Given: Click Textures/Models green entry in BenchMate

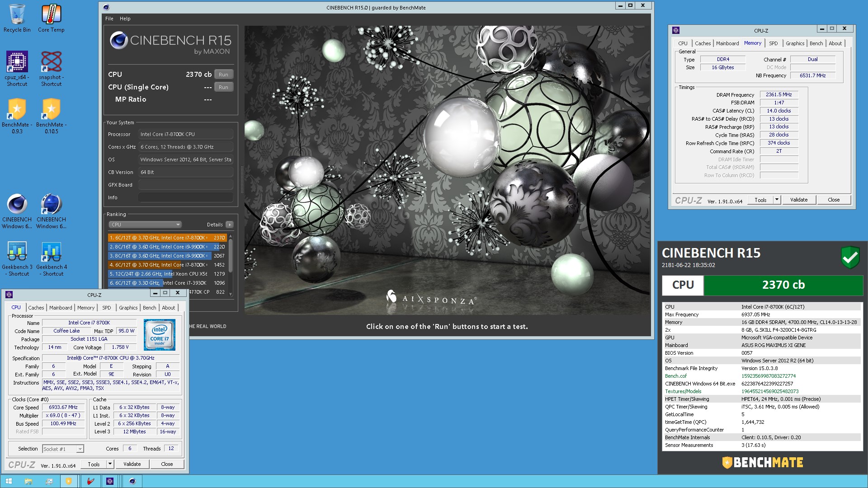Looking at the screenshot, I should click(x=683, y=391).
